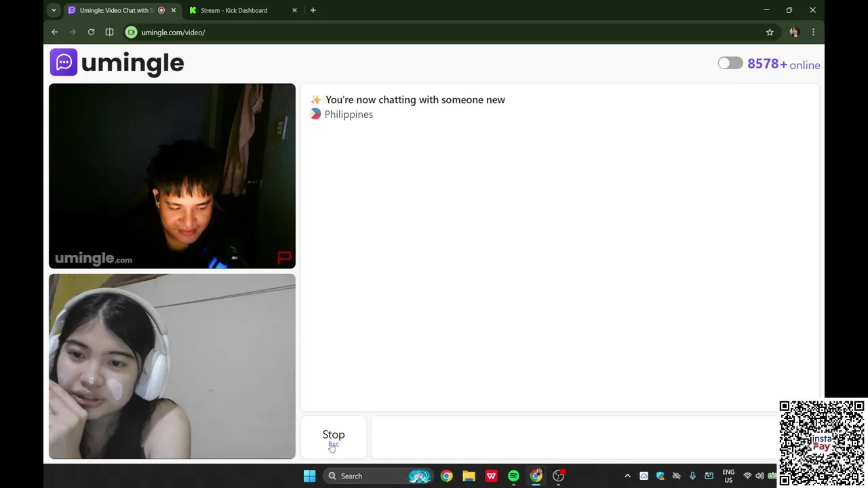
Task: Open Spotify from the taskbar
Action: (x=513, y=476)
